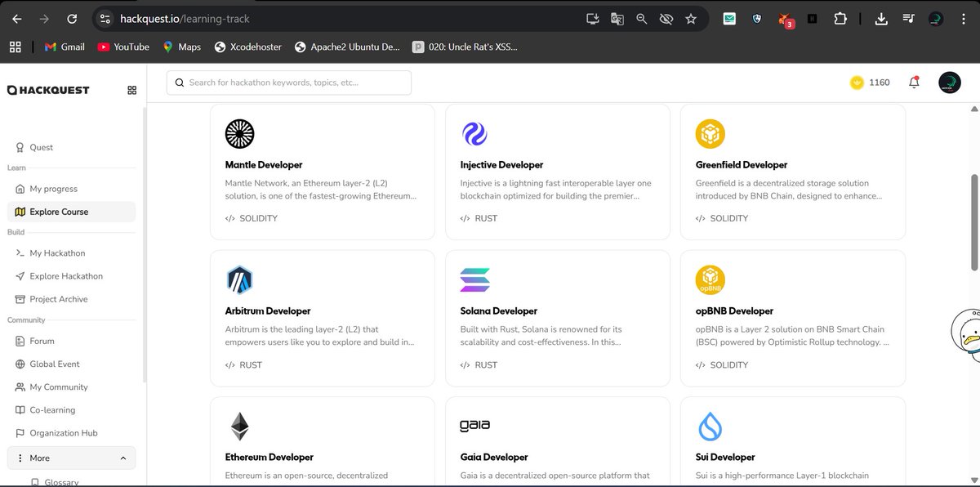Open Xcodehoster bookmark
This screenshot has width=980, height=487.
coord(247,47)
